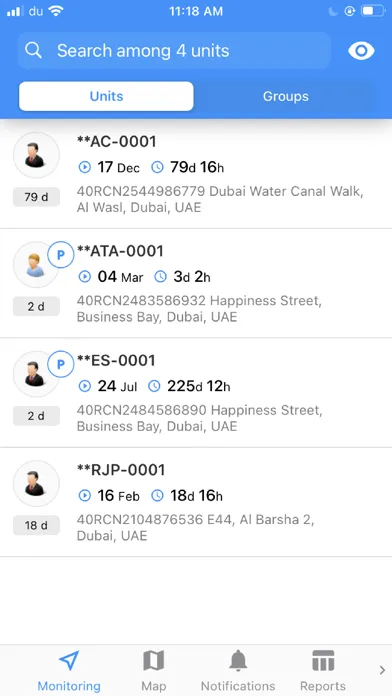Toggle the eye visibility icon
The width and height of the screenshot is (392, 696).
click(361, 51)
